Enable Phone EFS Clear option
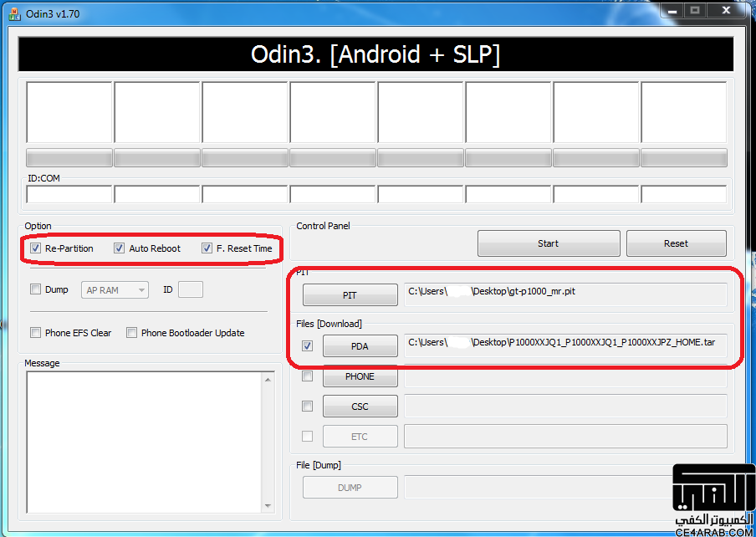Image resolution: width=756 pixels, height=537 pixels. [35, 333]
